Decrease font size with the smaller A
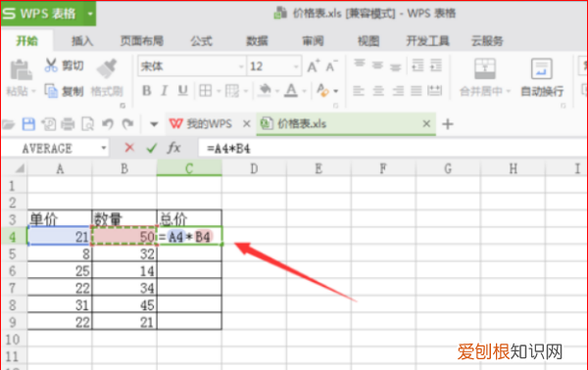The height and width of the screenshot is (370, 588). 331,67
